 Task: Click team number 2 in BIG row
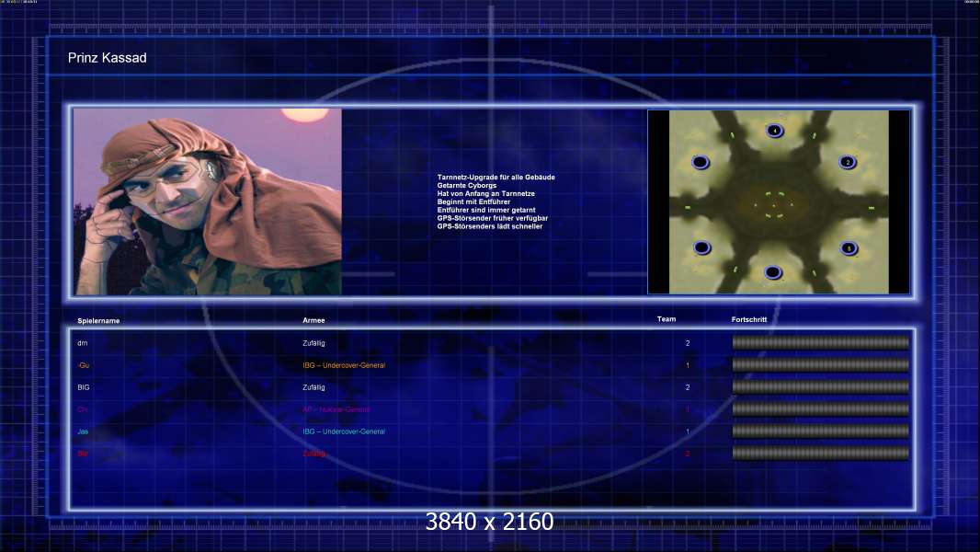(x=688, y=387)
